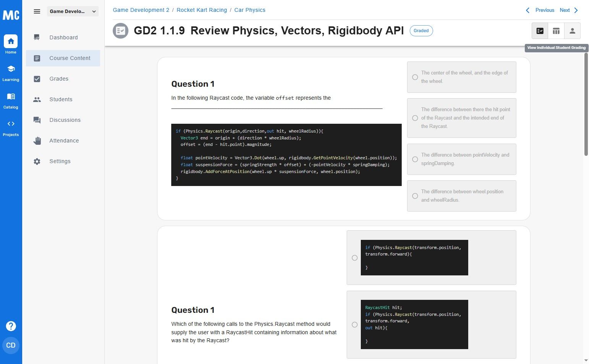Select answer 'wheel.position and wheelRadius'

tap(461, 196)
